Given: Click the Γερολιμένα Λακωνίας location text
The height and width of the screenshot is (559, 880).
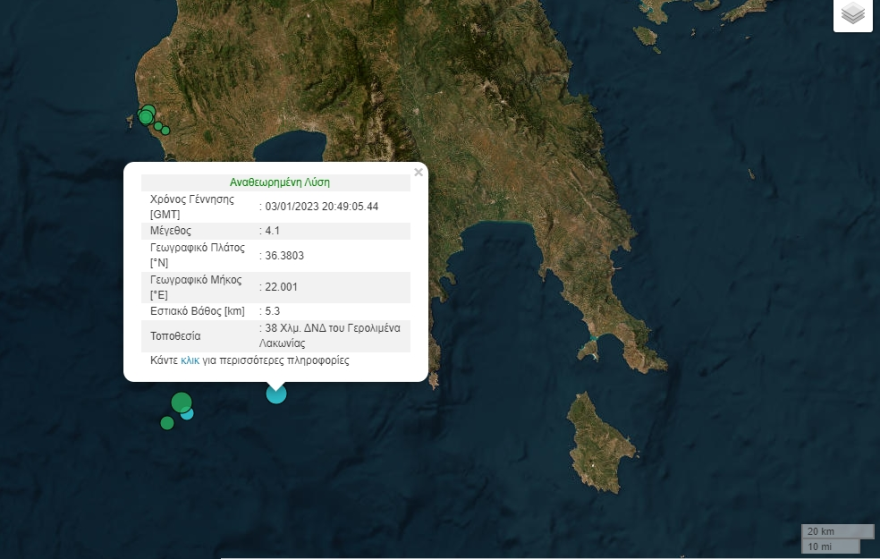Looking at the screenshot, I should click(332, 336).
